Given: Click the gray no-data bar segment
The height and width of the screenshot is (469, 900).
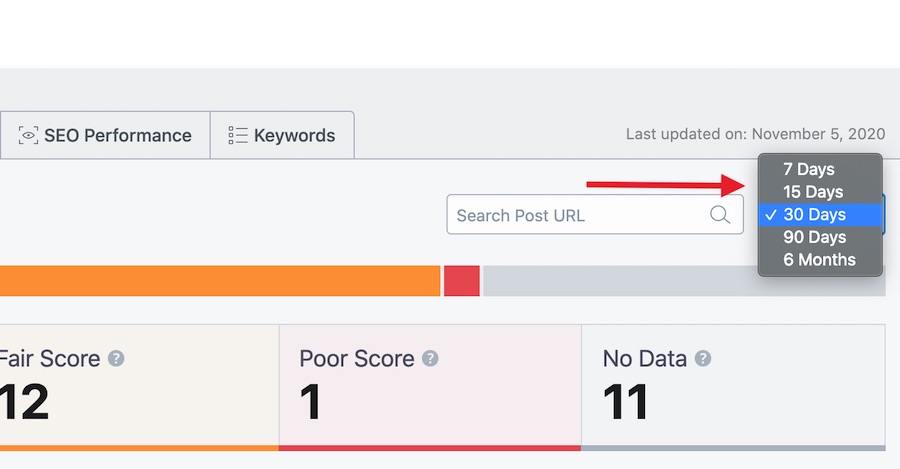Looking at the screenshot, I should click(x=684, y=281).
